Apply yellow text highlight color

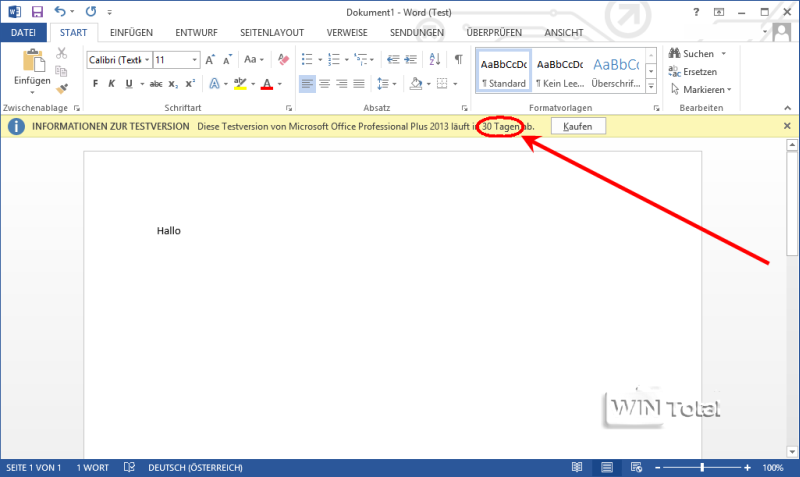click(240, 84)
